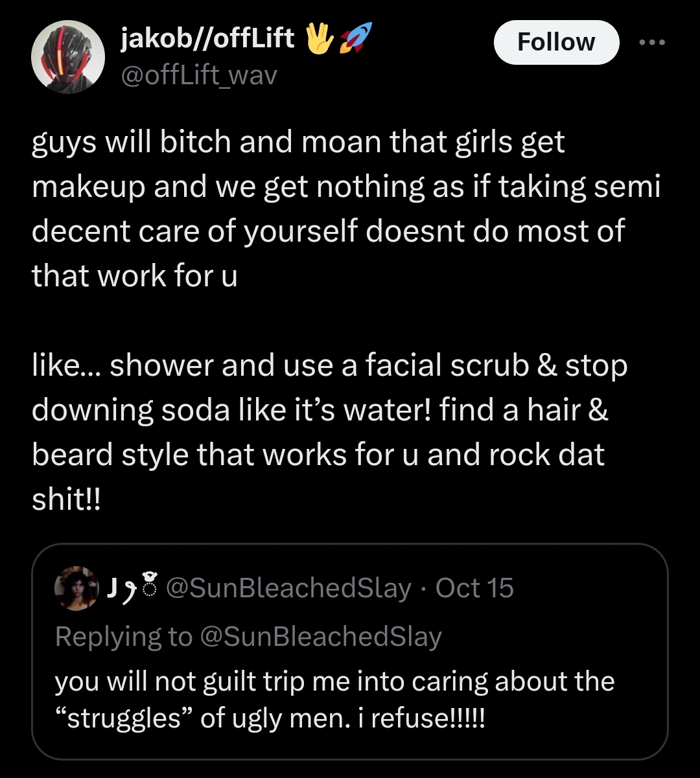Click the helmet profile picture of the author

(x=68, y=56)
